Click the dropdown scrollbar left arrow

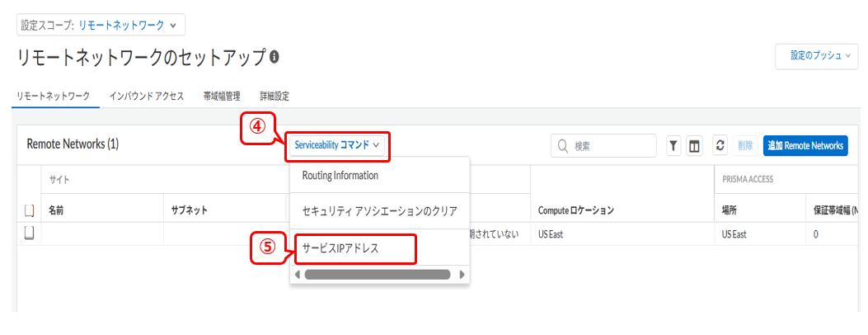298,275
